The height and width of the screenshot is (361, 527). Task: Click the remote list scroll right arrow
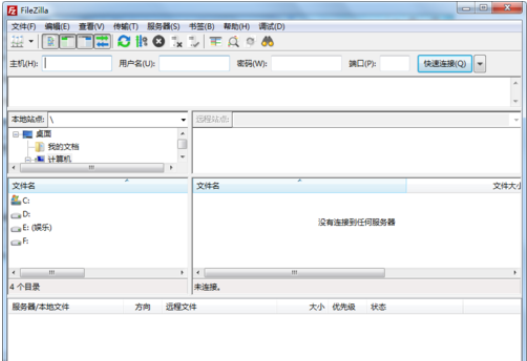pyautogui.click(x=515, y=273)
